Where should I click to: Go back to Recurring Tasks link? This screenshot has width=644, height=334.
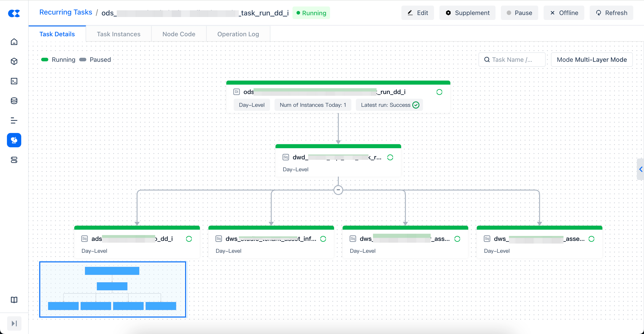point(66,12)
